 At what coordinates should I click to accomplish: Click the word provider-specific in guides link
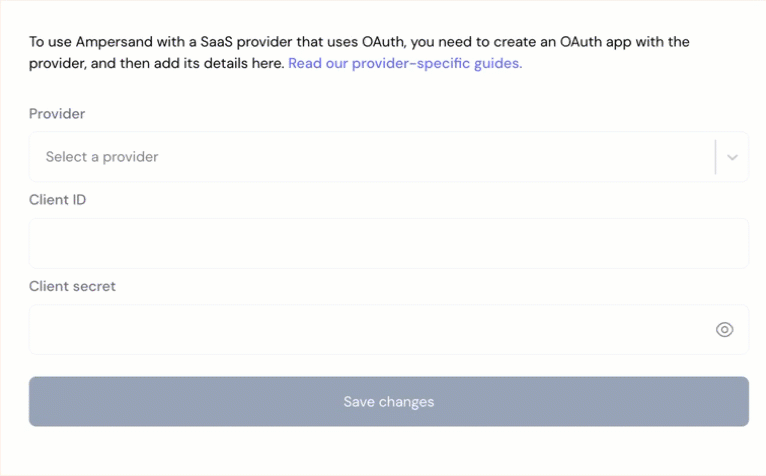pos(411,63)
